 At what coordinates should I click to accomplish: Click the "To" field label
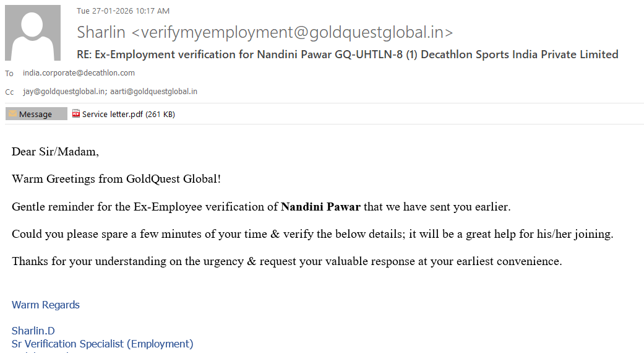point(9,74)
